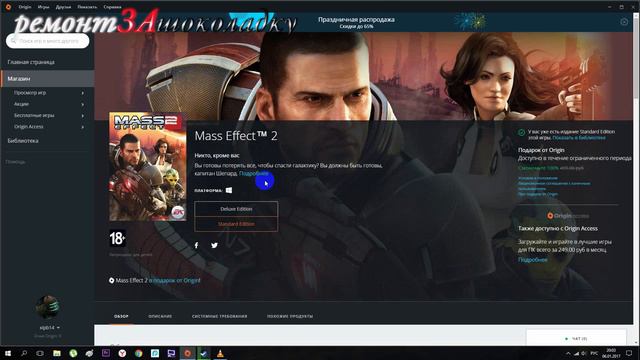Open the Друзья menu
The image size is (640, 360).
63,7
